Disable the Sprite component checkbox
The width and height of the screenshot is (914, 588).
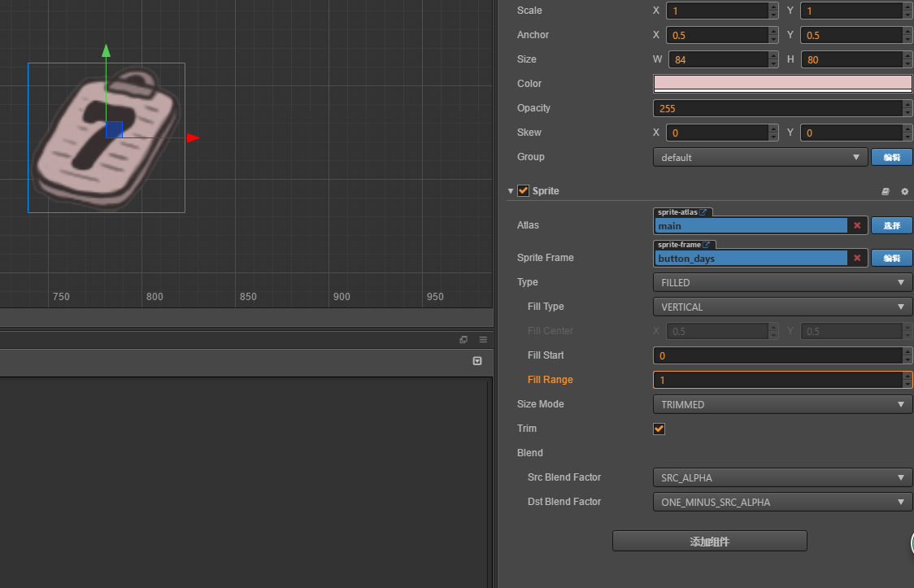[523, 190]
